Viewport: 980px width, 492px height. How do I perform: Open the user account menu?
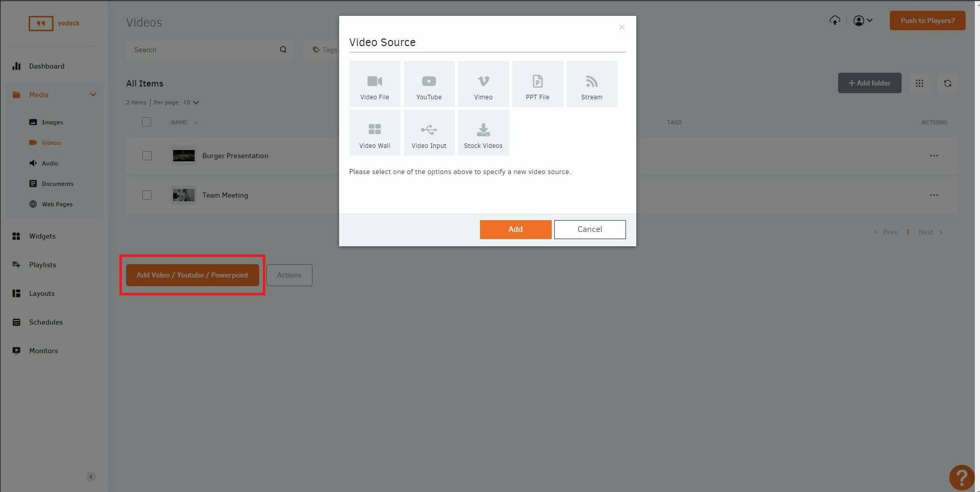pyautogui.click(x=863, y=20)
